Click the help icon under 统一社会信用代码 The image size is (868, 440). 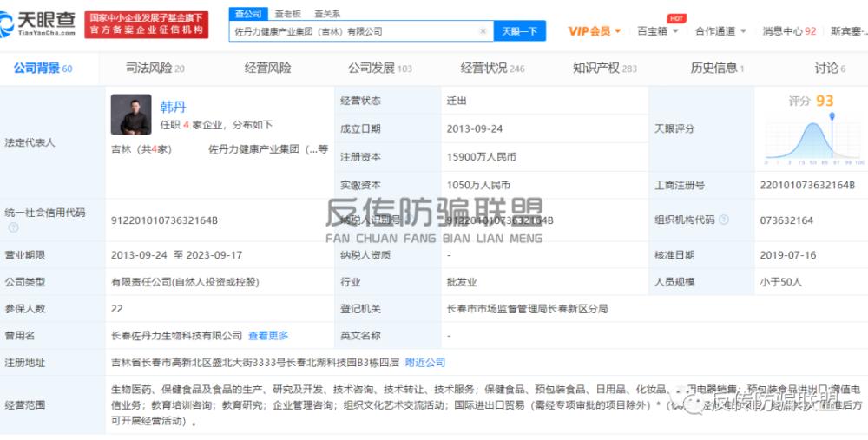pyautogui.click(x=13, y=227)
